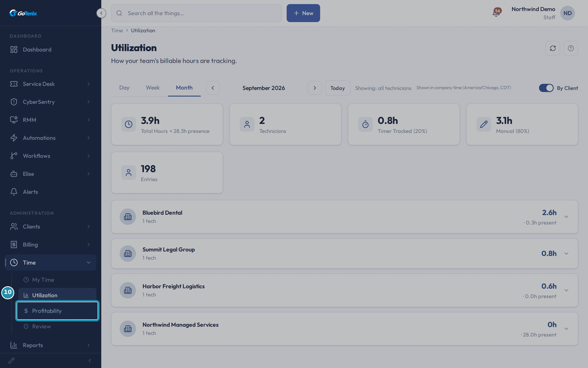Click the Time breadcrumb link

coord(117,30)
